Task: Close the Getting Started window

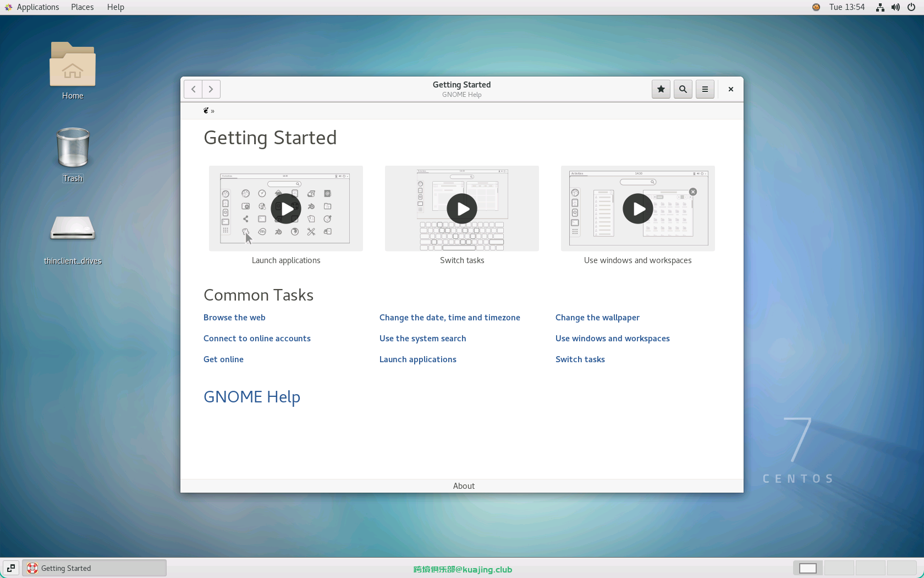Action: (x=731, y=89)
